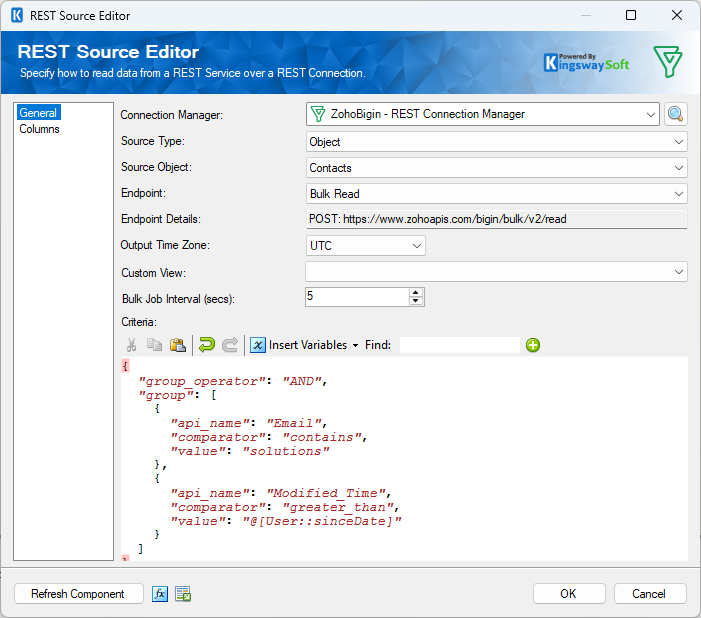Open the Insert Variables dropdown arrow
This screenshot has width=701, height=618.
355,345
